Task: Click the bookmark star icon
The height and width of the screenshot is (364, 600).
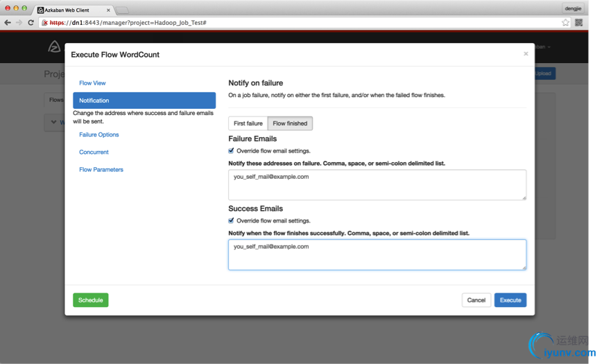Action: pyautogui.click(x=565, y=23)
